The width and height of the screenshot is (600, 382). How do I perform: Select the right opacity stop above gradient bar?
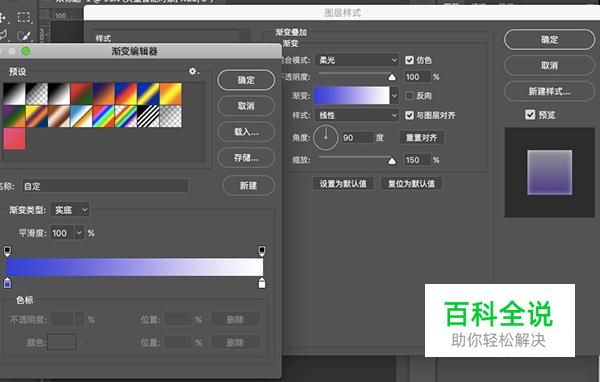pyautogui.click(x=262, y=251)
